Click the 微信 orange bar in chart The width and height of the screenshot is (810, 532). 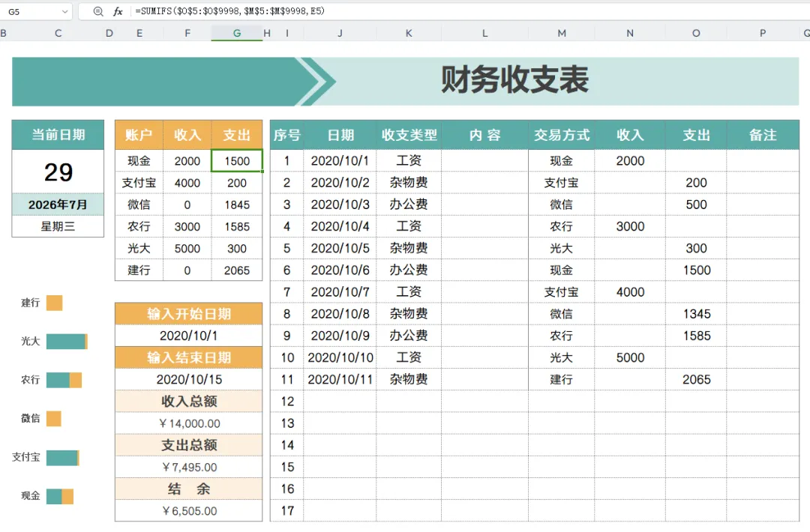54,418
